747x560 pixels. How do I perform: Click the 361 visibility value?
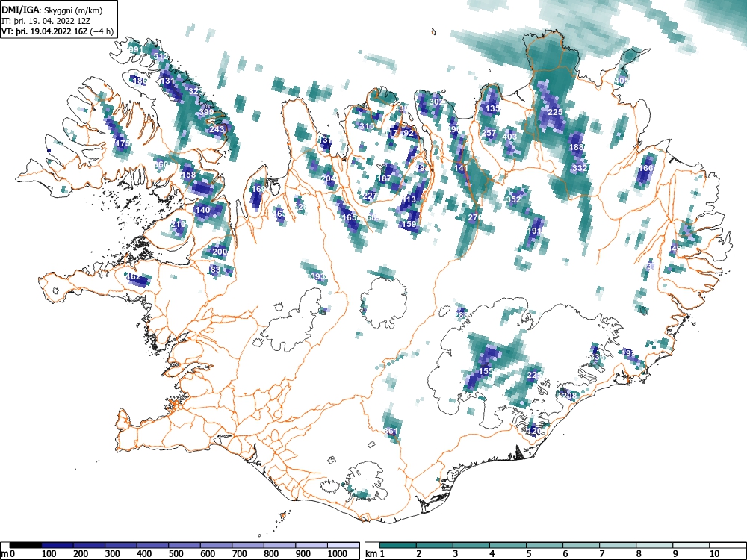click(x=391, y=431)
